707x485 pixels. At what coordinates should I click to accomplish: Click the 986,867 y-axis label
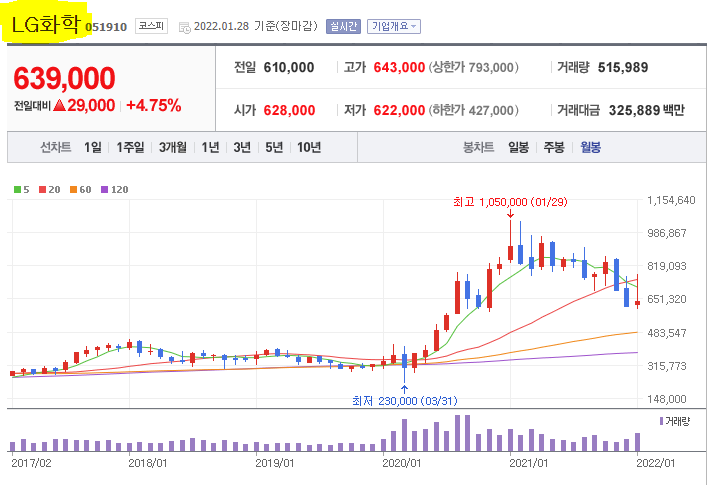pyautogui.click(x=667, y=233)
